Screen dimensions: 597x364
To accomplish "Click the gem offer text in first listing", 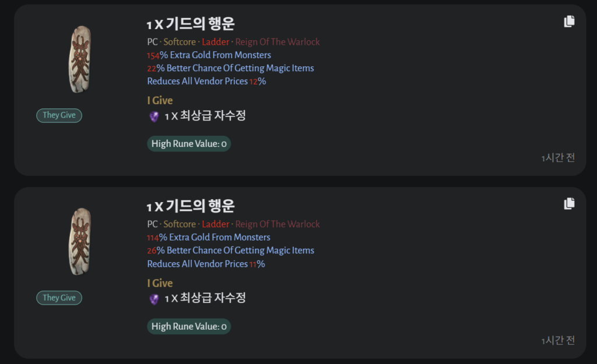I will [205, 116].
